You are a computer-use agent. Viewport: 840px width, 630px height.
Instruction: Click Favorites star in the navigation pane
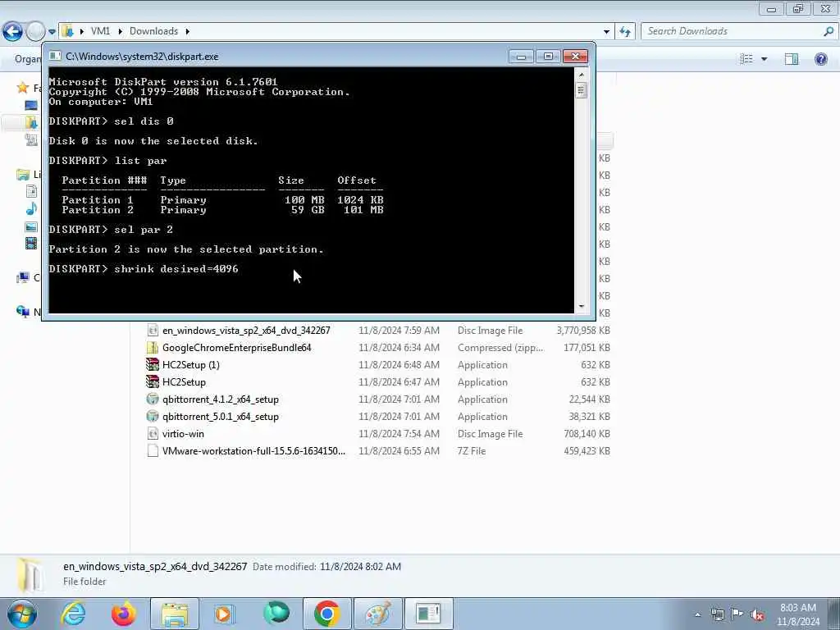point(22,87)
